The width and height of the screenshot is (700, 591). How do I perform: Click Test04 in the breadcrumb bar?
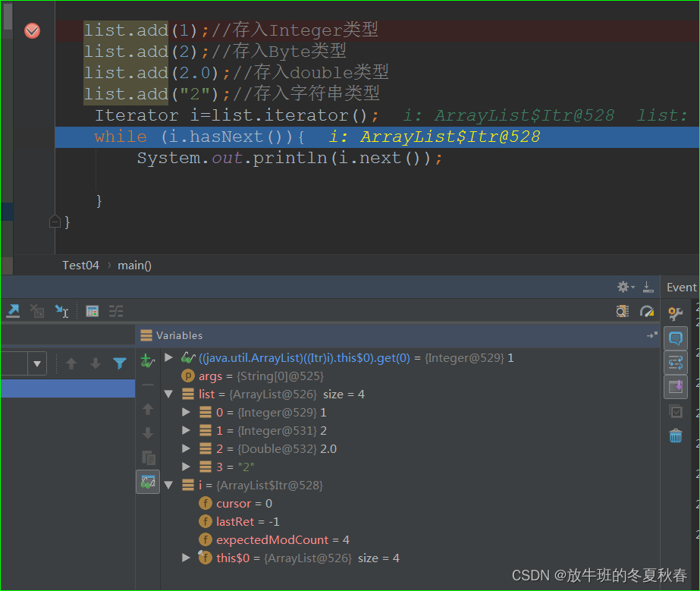pos(80,266)
